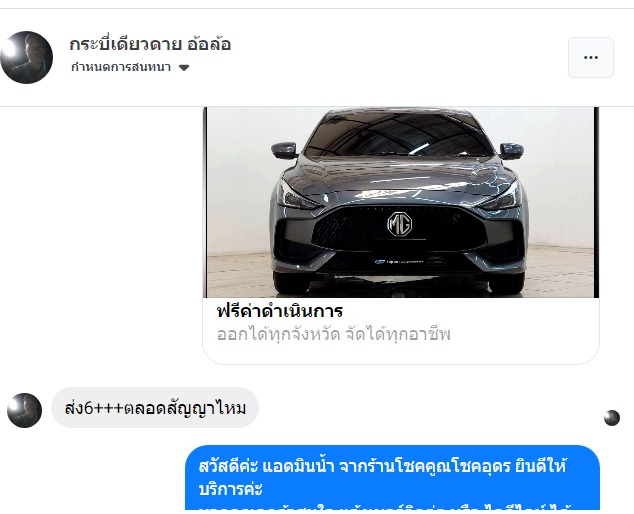Click the line บริการค่ะ in blue bubble
Image resolution: width=634 pixels, height=514 pixels.
coord(230,489)
